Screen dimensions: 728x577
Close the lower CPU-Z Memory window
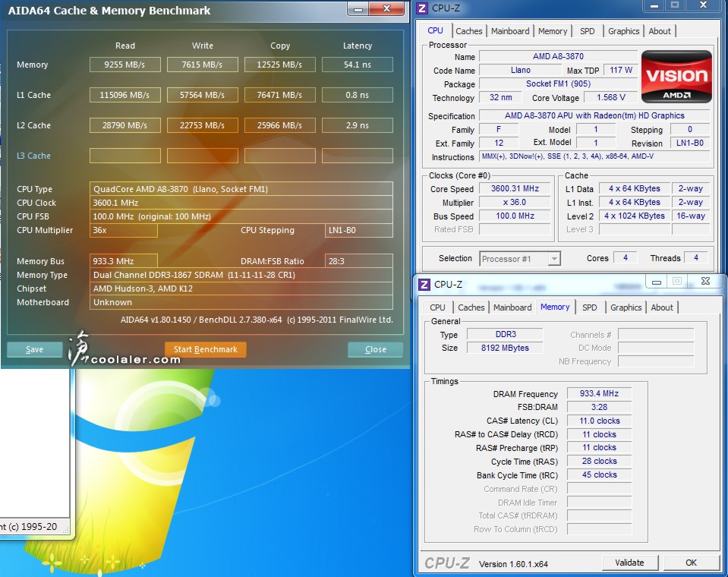(x=704, y=282)
